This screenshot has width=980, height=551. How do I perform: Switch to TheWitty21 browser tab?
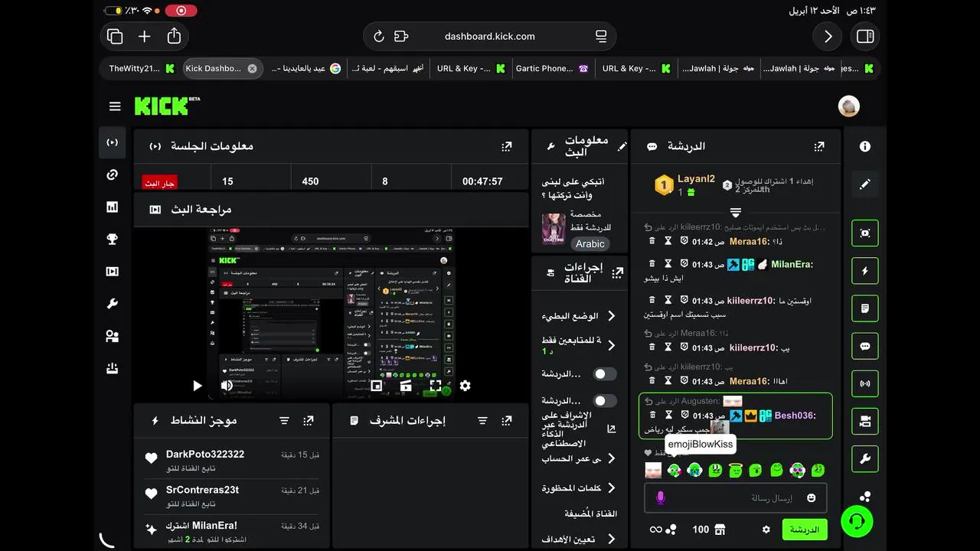click(x=142, y=68)
